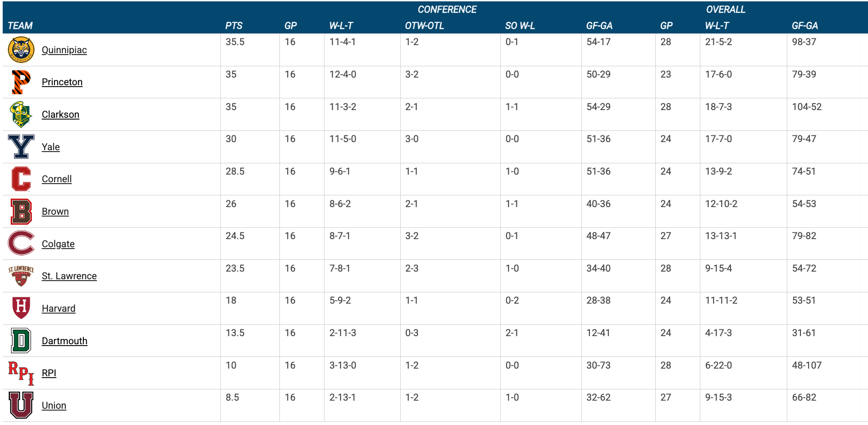Open the Quinnipiac team link
The height and width of the screenshot is (425, 868).
[x=64, y=50]
